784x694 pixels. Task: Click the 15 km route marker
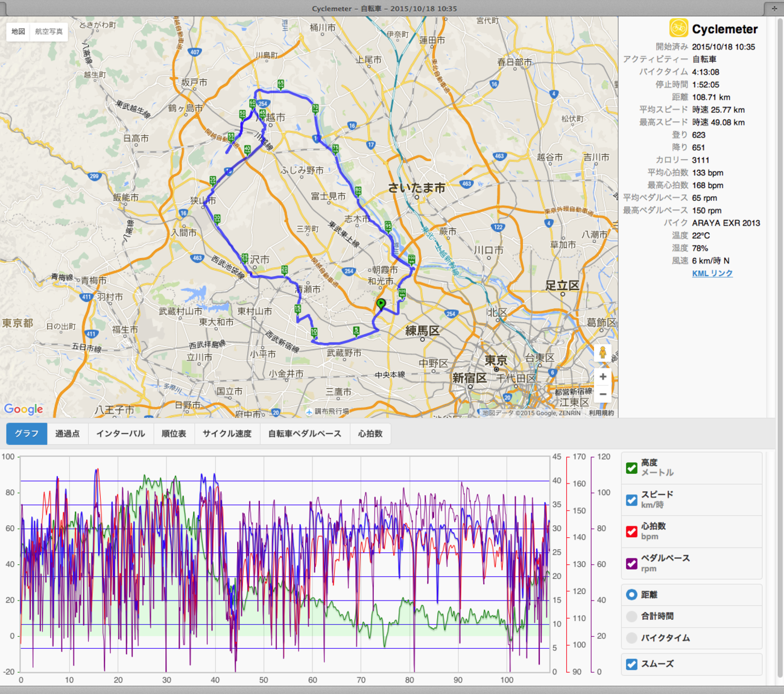pos(297,309)
